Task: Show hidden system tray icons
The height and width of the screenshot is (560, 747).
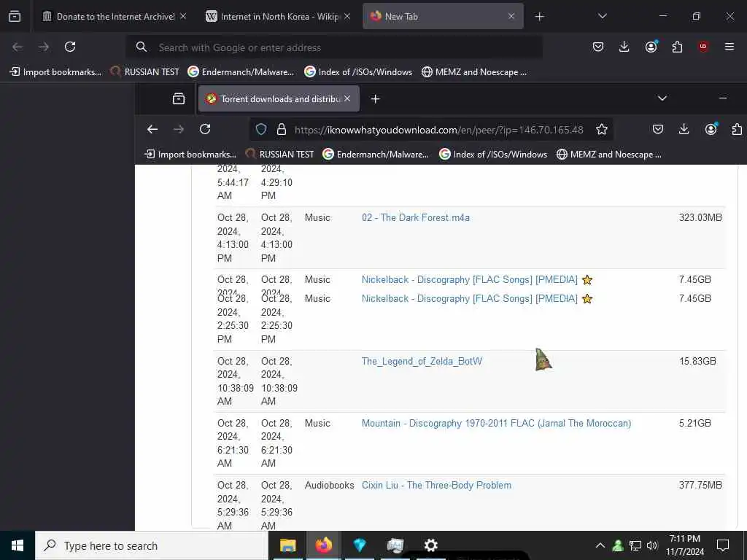Action: point(600,545)
